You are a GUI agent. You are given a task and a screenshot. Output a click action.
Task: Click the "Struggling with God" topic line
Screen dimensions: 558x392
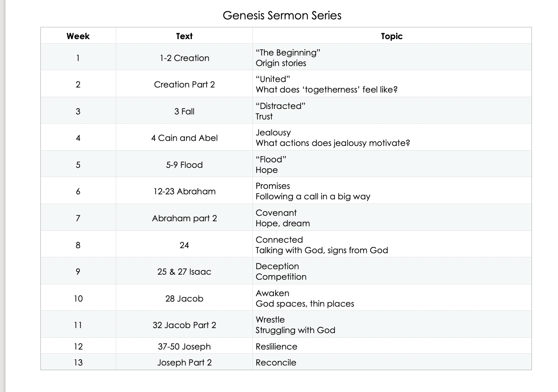[x=295, y=330]
